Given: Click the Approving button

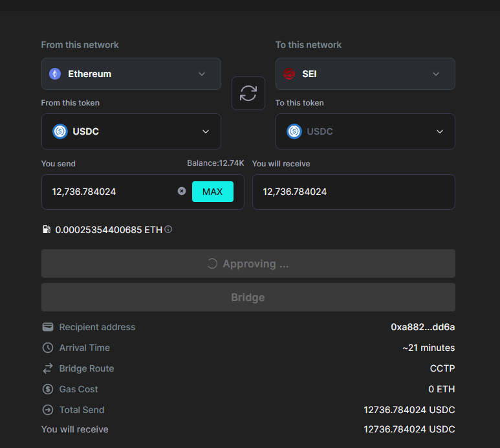Looking at the screenshot, I should pos(248,263).
